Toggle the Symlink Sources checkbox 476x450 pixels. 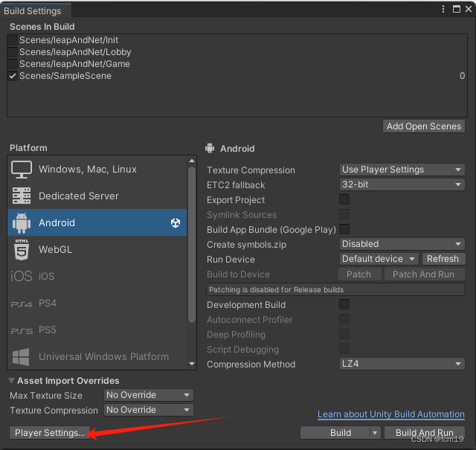point(344,214)
